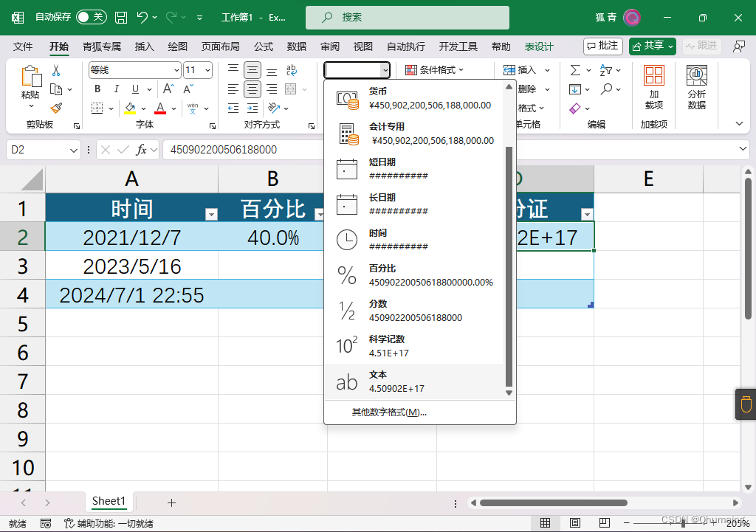Select 货币 currency format option
This screenshot has height=532, width=756.
click(413, 98)
